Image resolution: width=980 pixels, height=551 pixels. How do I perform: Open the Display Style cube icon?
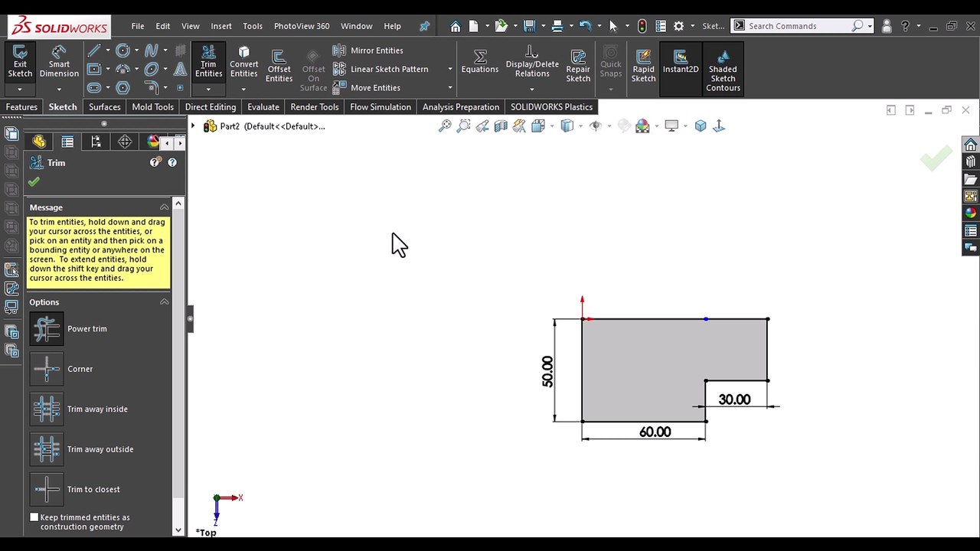point(567,126)
